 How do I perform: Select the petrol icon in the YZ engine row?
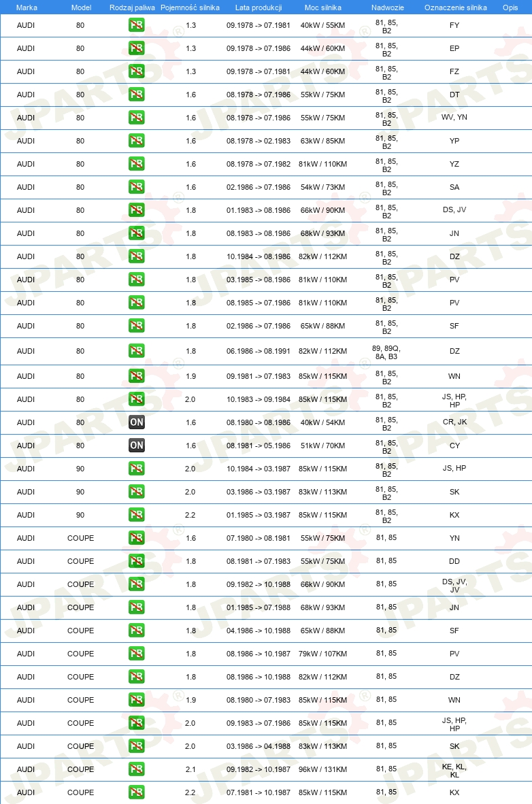137,163
